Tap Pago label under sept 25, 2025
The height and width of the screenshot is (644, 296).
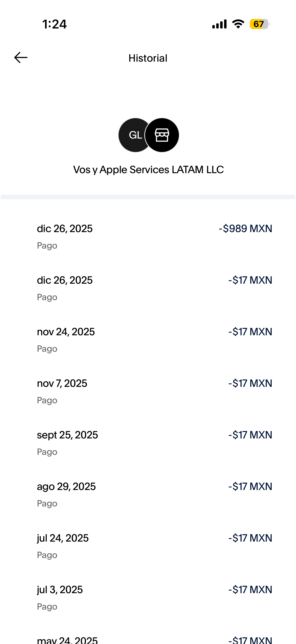47,452
